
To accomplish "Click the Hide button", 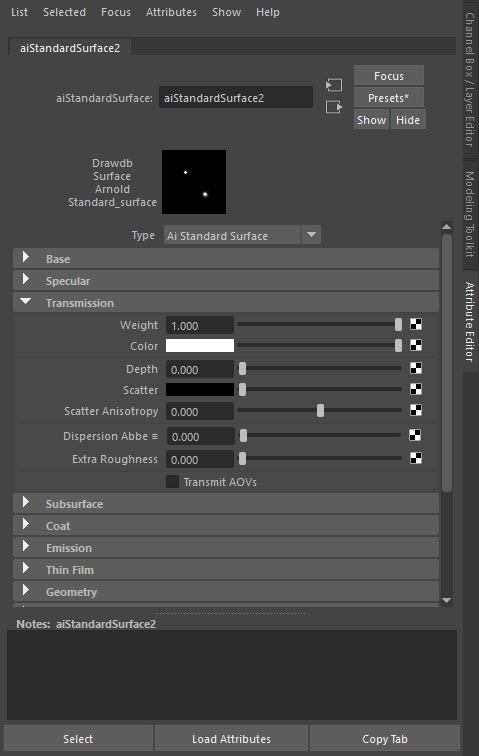I will click(408, 120).
